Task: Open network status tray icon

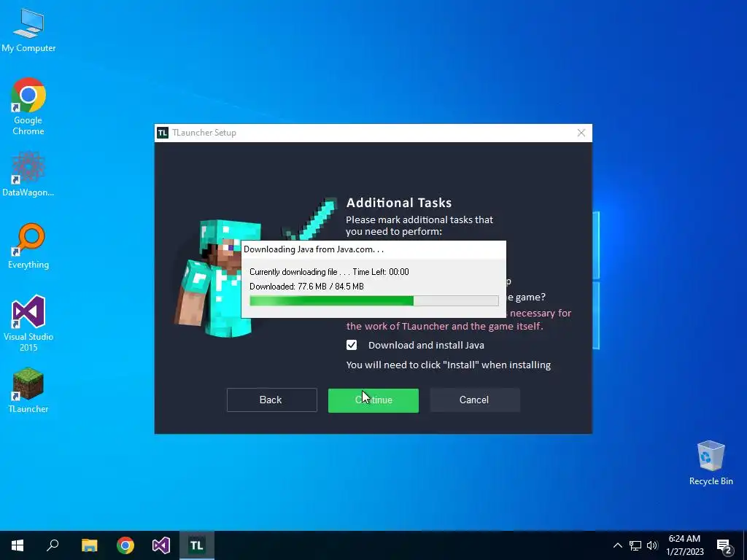Action: coord(635,545)
